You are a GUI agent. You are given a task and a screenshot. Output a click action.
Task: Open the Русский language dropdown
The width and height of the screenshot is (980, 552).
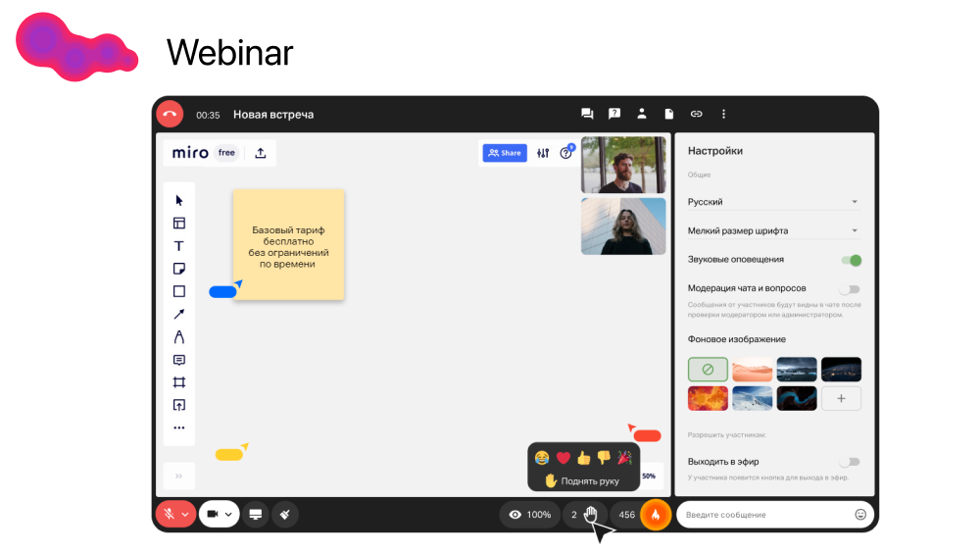tap(773, 202)
